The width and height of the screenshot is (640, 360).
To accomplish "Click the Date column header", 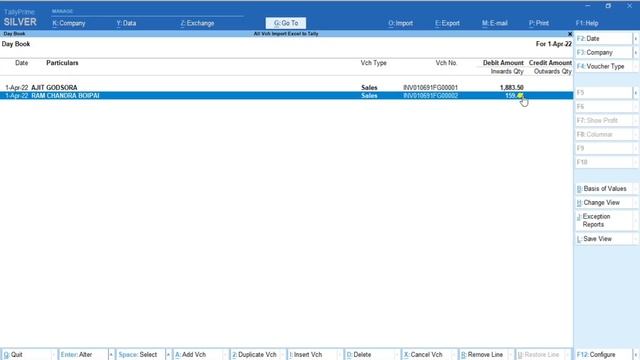I will pos(22,63).
